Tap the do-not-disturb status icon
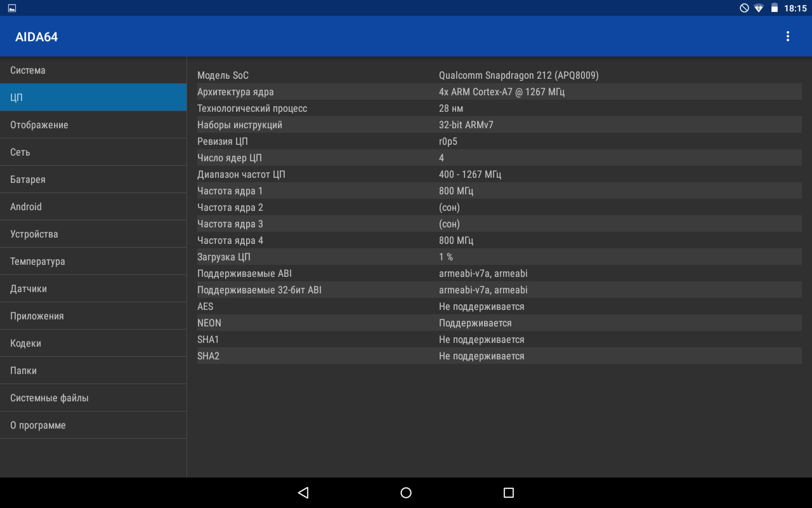Viewport: 812px width, 508px height. click(744, 8)
